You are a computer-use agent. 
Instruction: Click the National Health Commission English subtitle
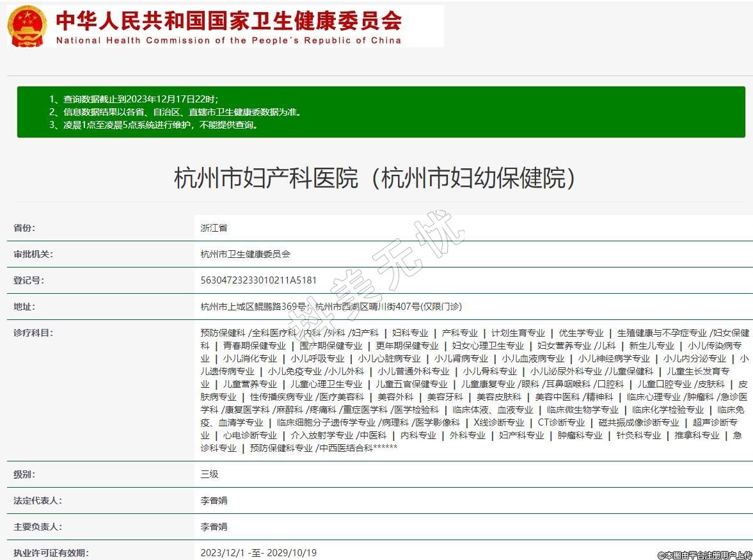[229, 40]
